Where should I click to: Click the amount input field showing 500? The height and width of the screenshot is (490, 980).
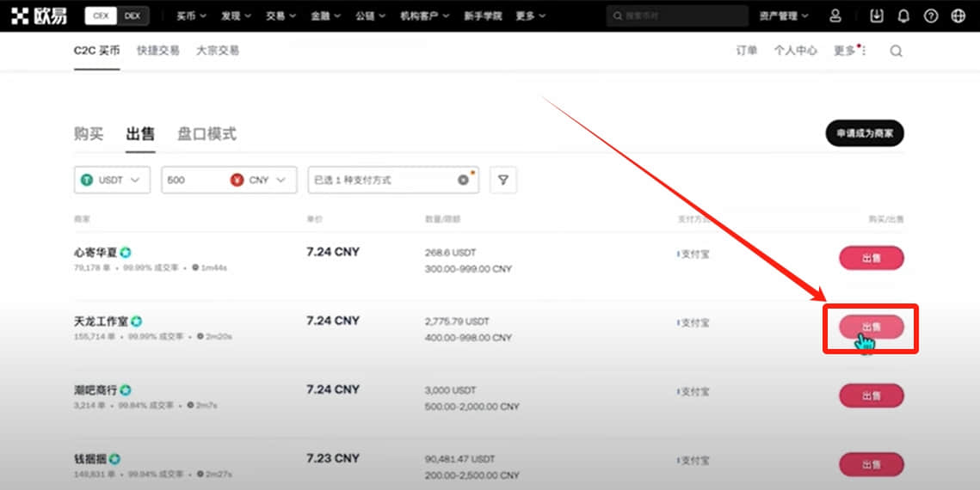tap(194, 180)
